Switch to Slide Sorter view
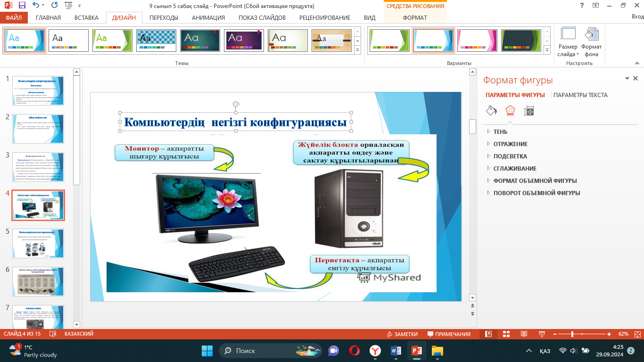 coord(506,334)
